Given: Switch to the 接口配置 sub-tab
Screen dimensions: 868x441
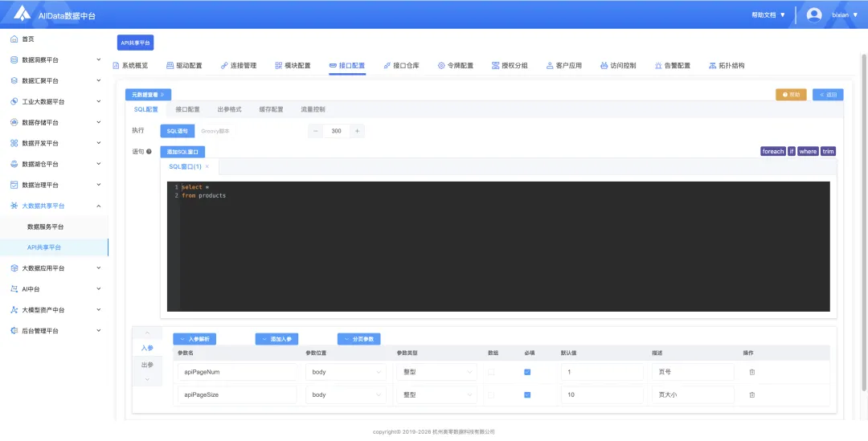Looking at the screenshot, I should (x=187, y=109).
